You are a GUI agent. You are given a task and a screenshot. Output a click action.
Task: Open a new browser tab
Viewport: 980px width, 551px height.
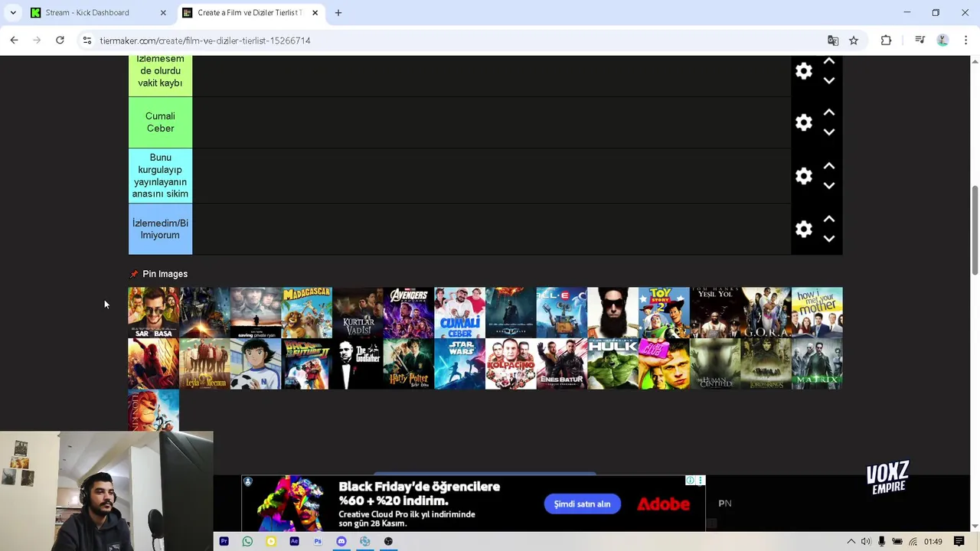click(338, 12)
